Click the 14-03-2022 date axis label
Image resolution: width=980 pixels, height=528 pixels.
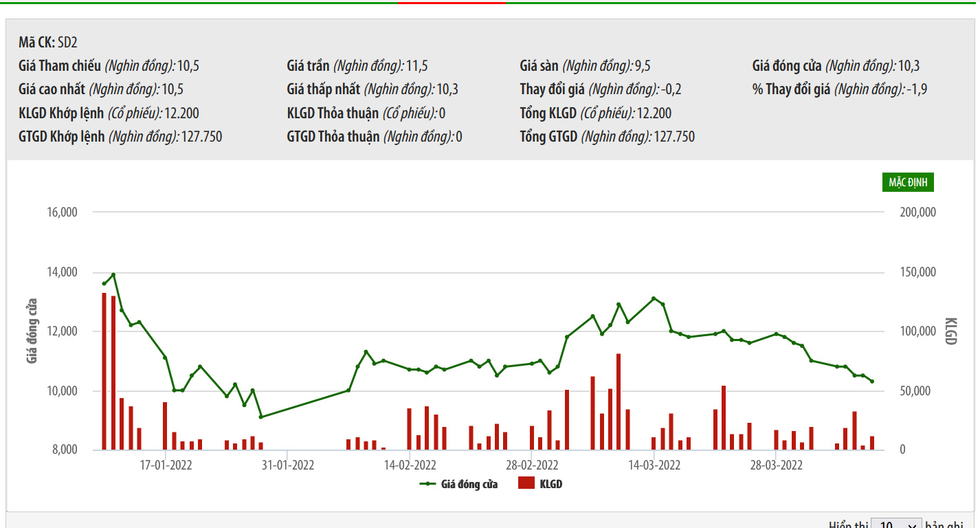(654, 465)
